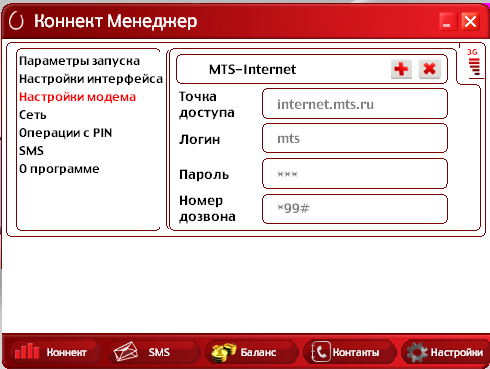
Task: Click the Номер дозвона label
Action: (x=207, y=209)
